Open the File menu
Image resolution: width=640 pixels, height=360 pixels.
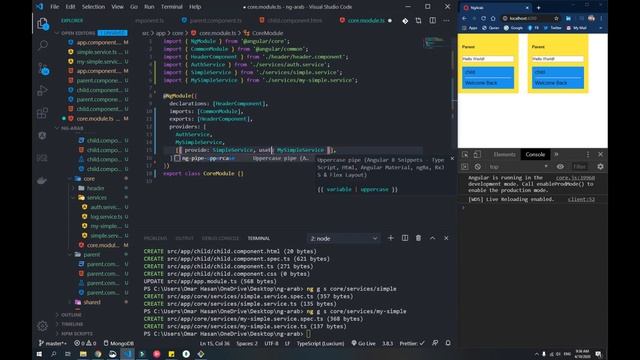coord(54,7)
